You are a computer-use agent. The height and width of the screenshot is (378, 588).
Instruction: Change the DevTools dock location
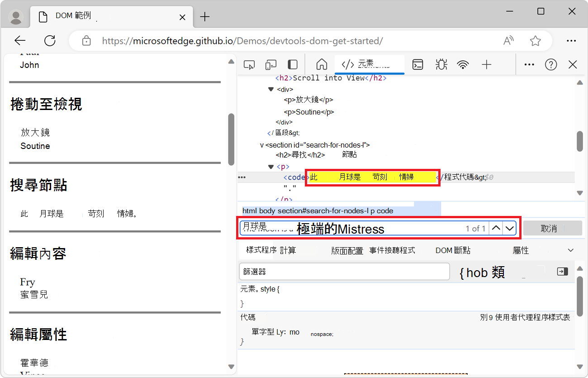pyautogui.click(x=292, y=64)
